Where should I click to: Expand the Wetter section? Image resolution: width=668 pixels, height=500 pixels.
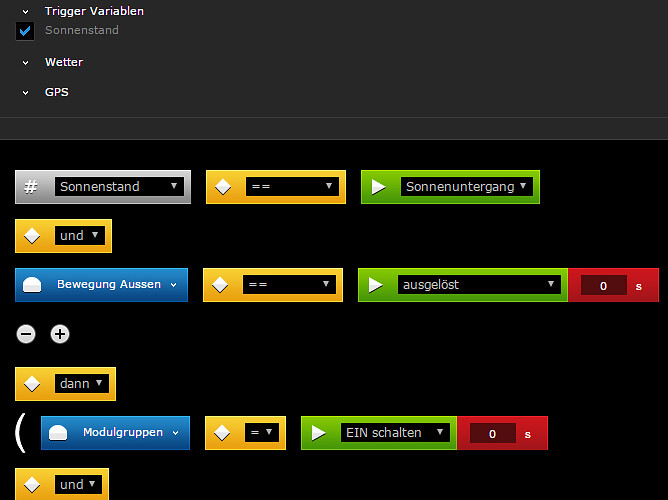pos(26,63)
